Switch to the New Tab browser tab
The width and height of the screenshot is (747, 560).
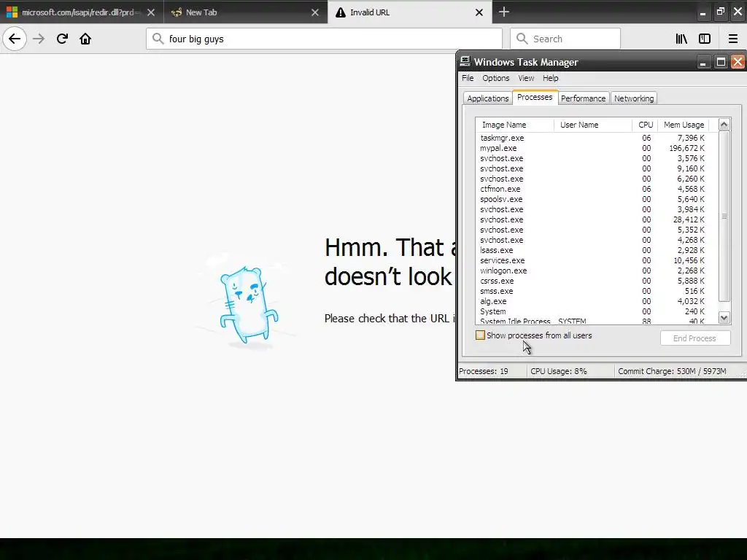[245, 12]
